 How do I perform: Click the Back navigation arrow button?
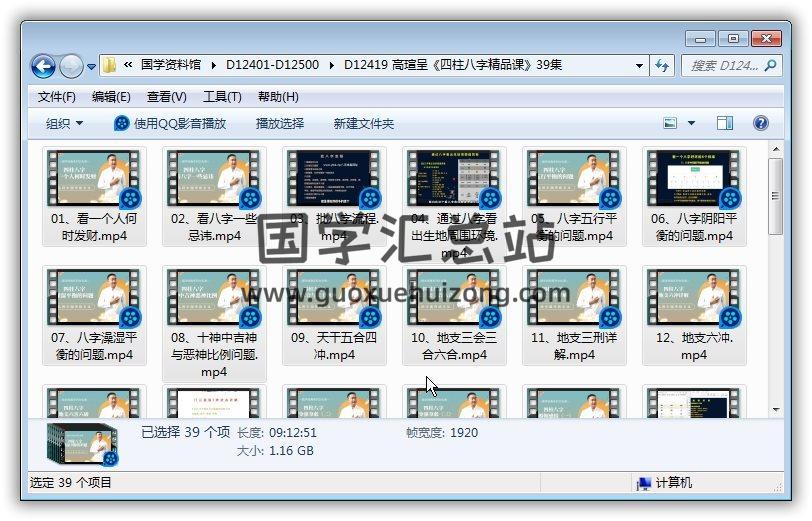click(x=43, y=66)
